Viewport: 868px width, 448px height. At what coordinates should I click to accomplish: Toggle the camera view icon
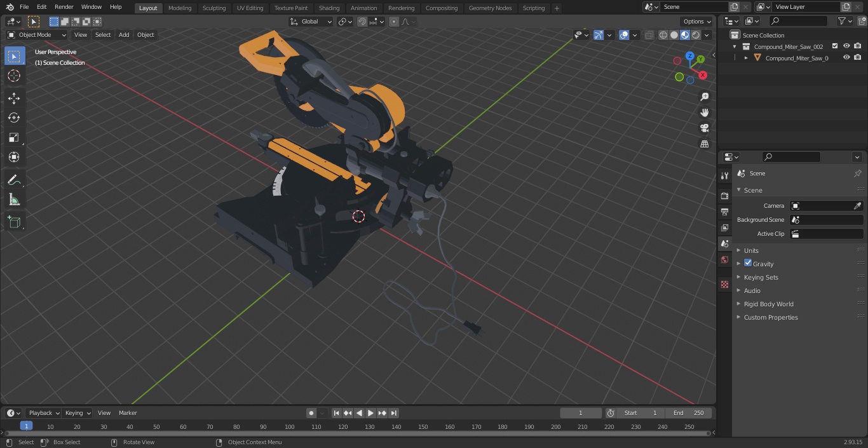tap(704, 128)
